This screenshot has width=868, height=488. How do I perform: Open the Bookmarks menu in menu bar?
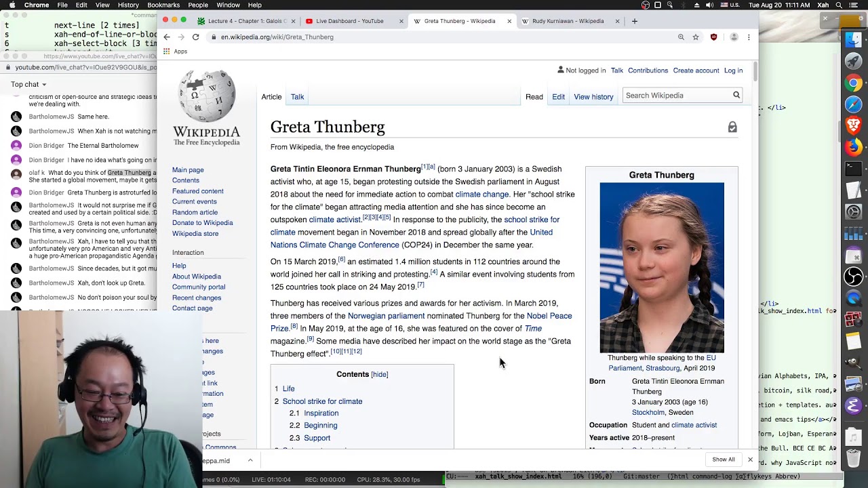tap(163, 5)
